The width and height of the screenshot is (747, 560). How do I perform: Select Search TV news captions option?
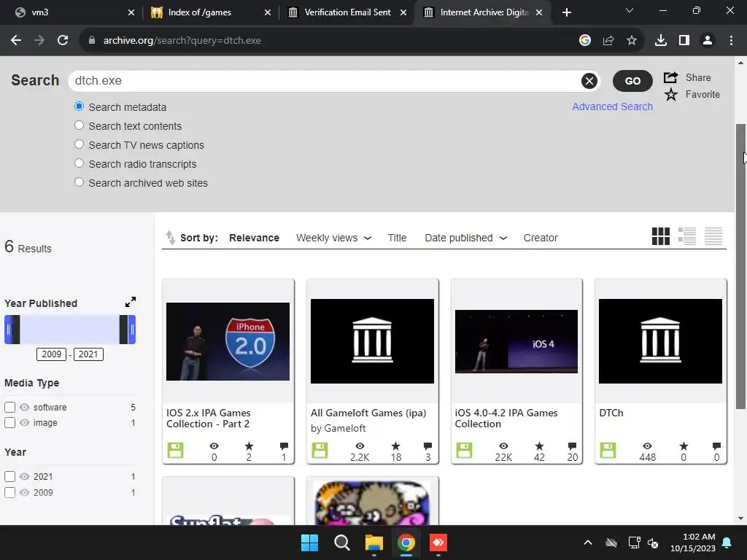(79, 144)
